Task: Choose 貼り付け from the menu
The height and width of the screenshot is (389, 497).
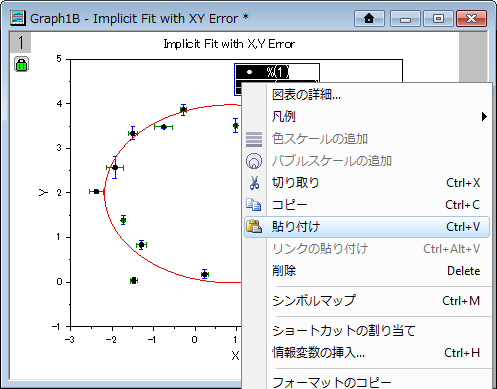Action: [367, 227]
